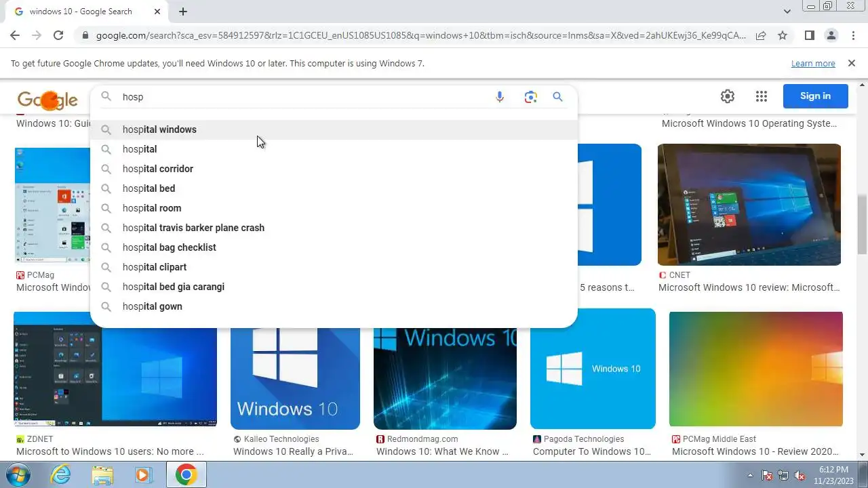
Task: Click the Sign in button
Action: pos(815,96)
